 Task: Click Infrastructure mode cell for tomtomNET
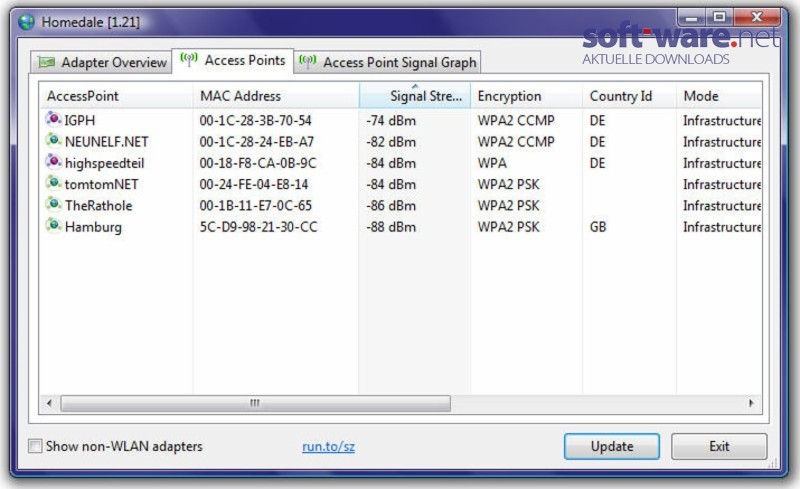(x=722, y=184)
